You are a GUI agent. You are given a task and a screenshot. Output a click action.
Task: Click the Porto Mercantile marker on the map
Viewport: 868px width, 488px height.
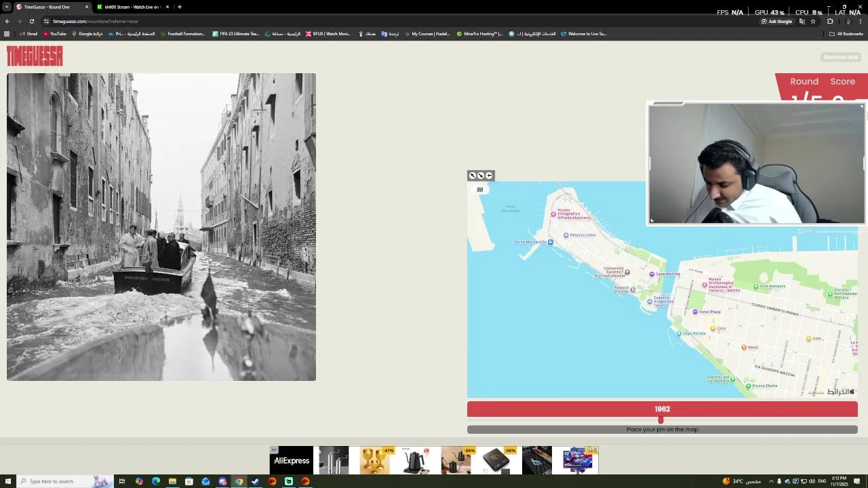click(550, 242)
